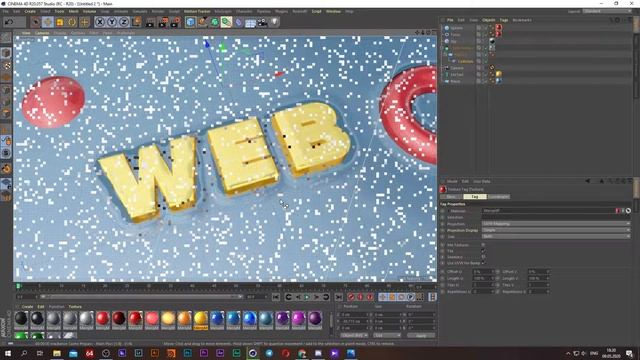Switch to the Coordinates tab
640x360 pixels.
click(x=498, y=197)
